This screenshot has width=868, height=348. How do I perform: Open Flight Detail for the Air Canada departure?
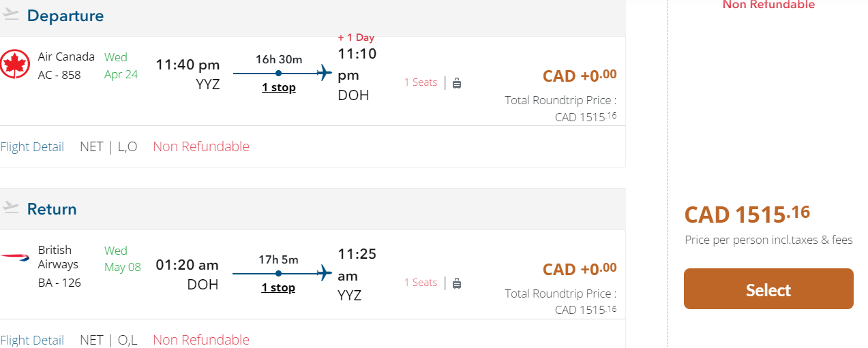(x=32, y=146)
